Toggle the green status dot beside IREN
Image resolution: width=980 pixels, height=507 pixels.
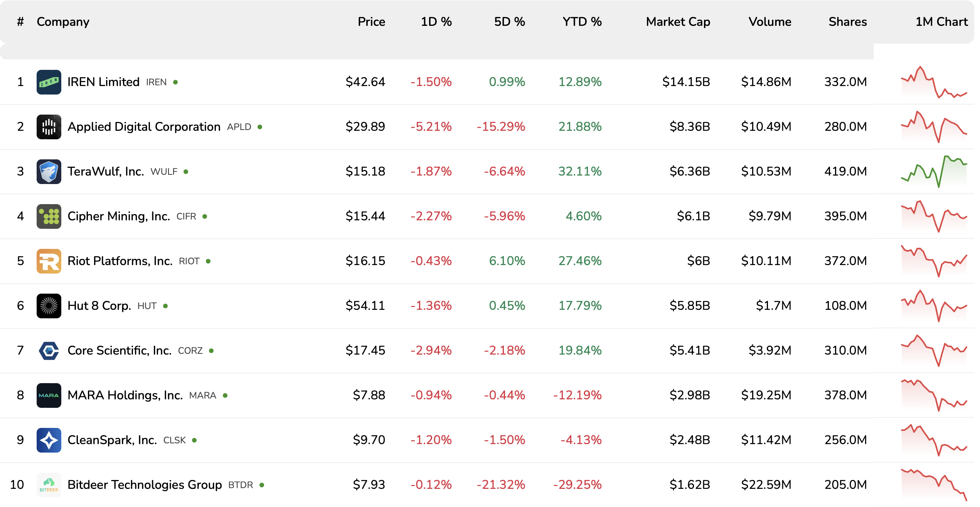(176, 82)
